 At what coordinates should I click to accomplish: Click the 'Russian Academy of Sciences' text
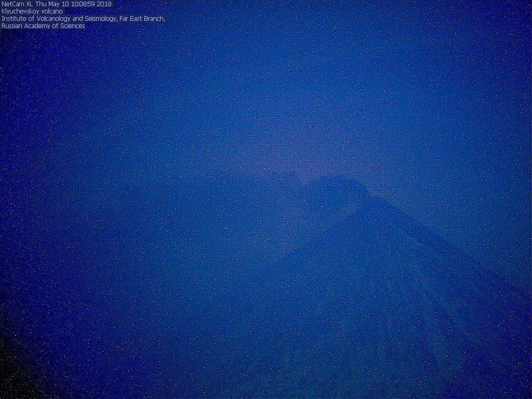[x=44, y=26]
